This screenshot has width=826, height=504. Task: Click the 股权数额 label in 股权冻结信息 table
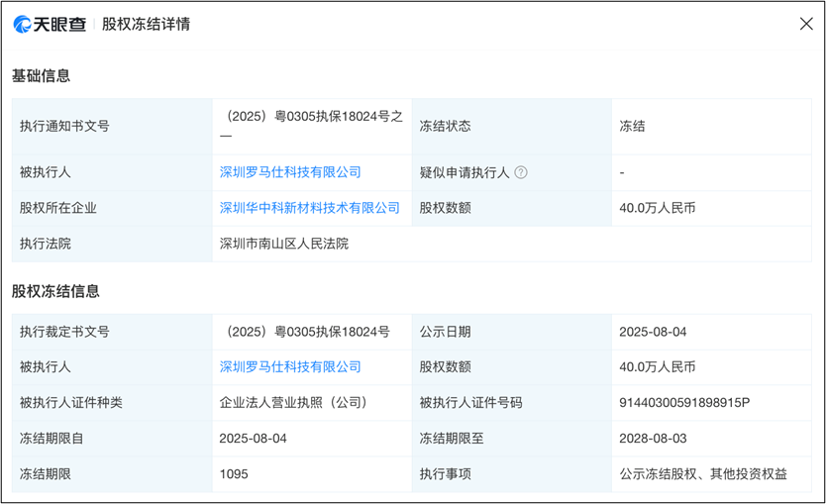coord(445,367)
